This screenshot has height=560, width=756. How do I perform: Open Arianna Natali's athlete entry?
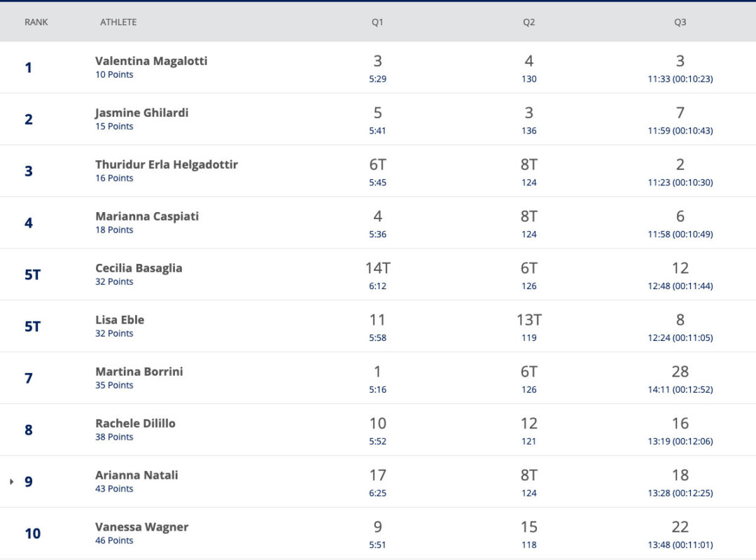click(136, 475)
